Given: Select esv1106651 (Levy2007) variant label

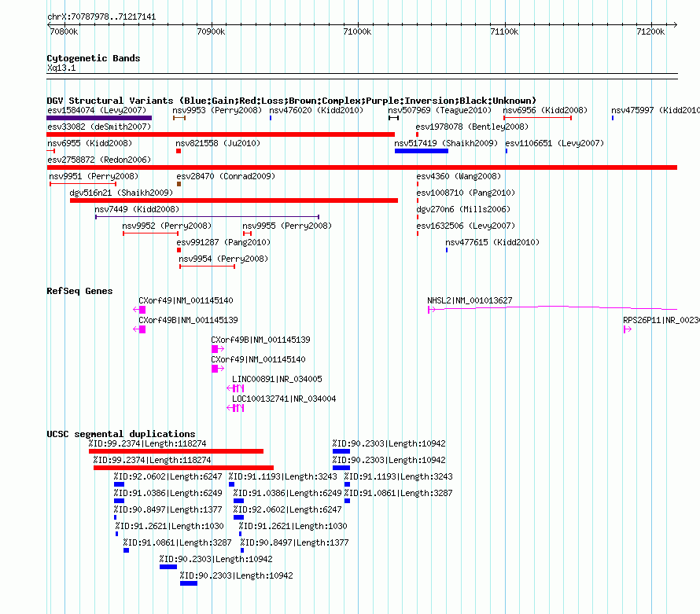Looking at the screenshot, I should pyautogui.click(x=554, y=143).
